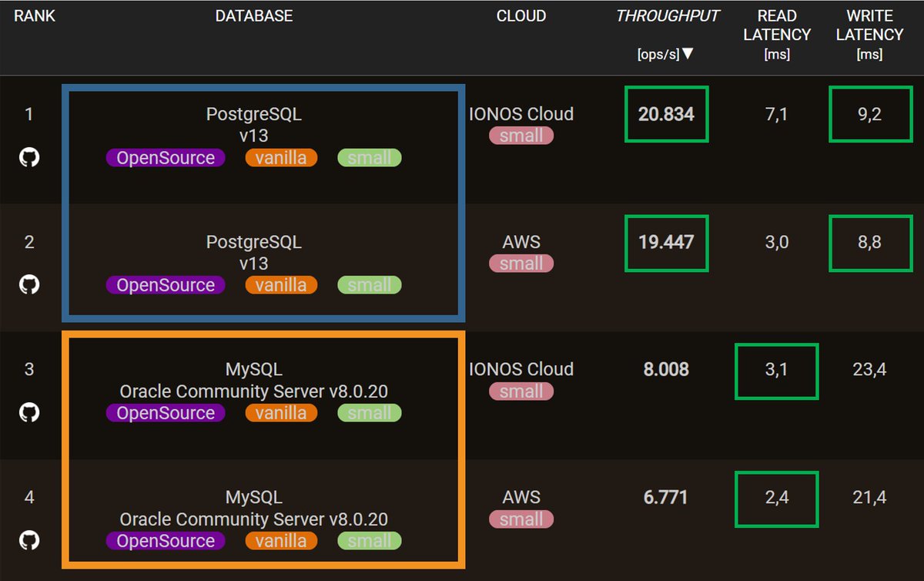Click rank number 1
This screenshot has height=581, width=924.
[x=29, y=114]
